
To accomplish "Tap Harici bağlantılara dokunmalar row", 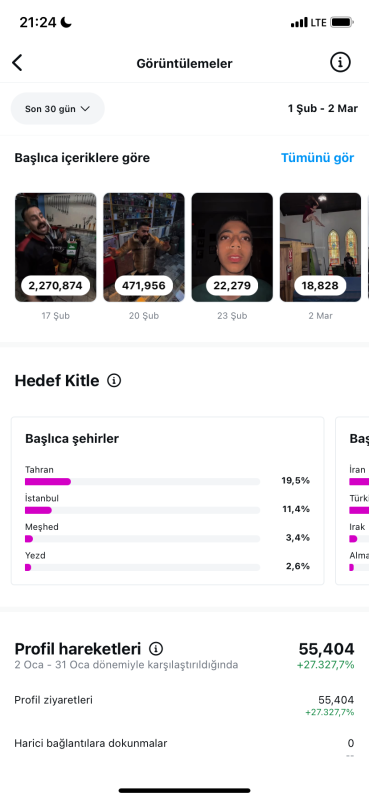I will pos(184,747).
